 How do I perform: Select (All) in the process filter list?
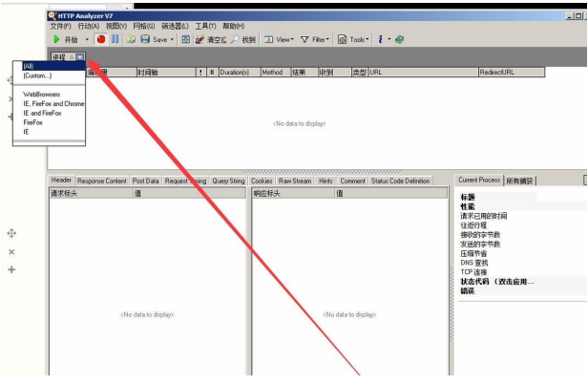49,66
